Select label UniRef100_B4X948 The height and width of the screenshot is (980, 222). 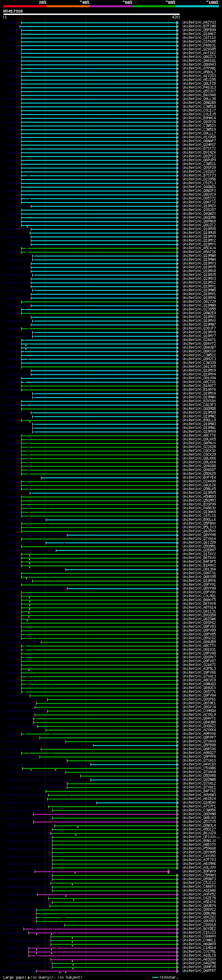coord(199,95)
